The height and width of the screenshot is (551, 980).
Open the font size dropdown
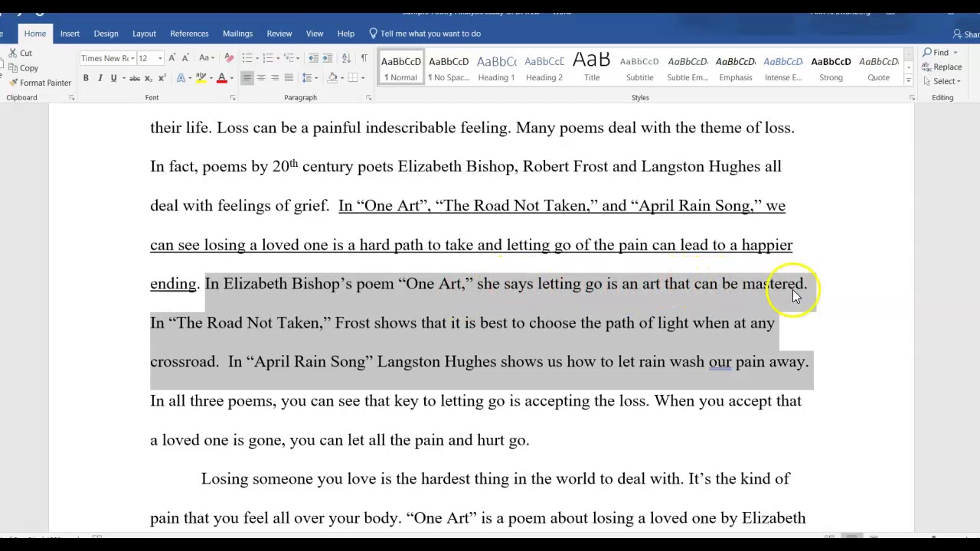(x=160, y=58)
